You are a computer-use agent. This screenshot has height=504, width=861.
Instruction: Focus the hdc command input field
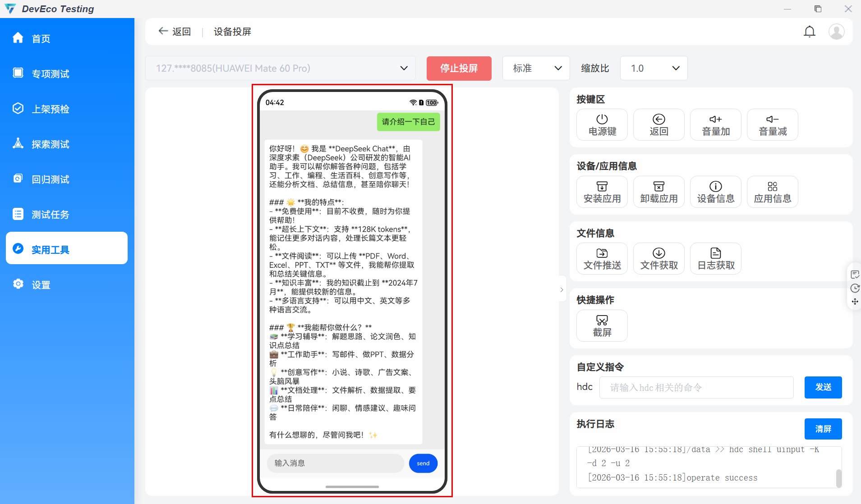(x=696, y=388)
